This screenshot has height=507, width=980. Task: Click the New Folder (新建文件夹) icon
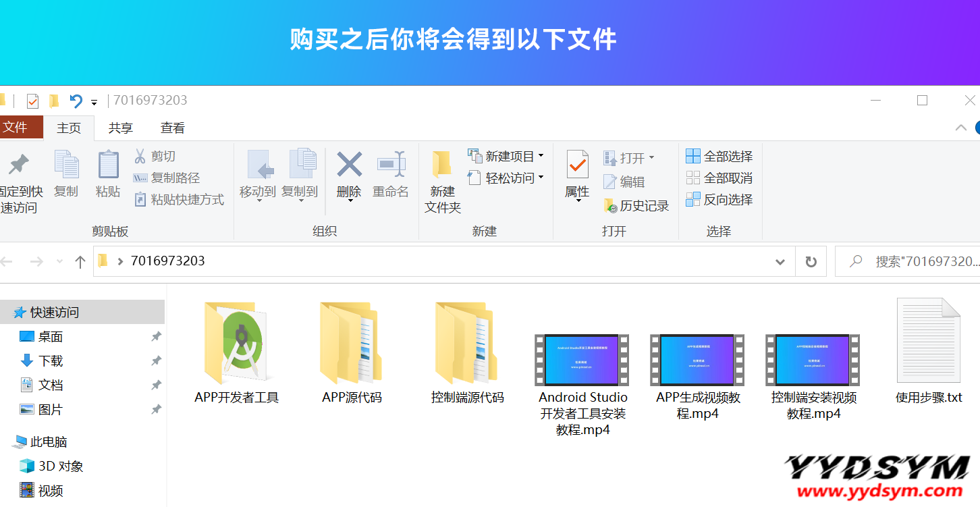[442, 165]
